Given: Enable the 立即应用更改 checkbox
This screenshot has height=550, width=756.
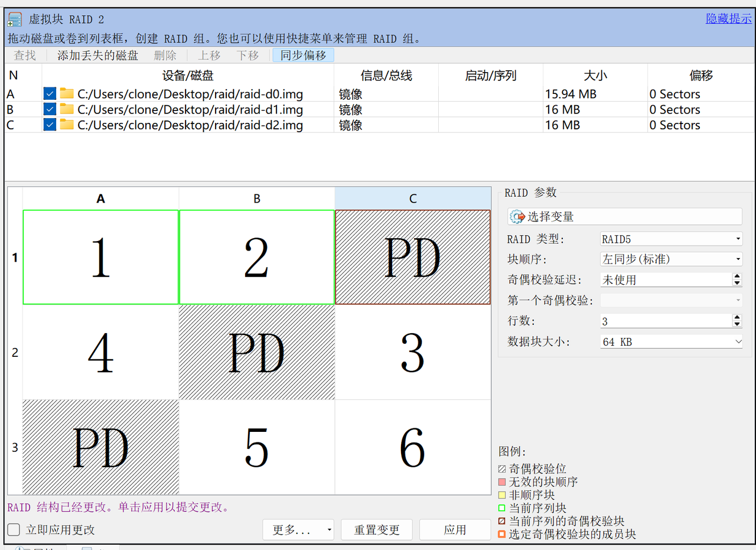Looking at the screenshot, I should 14,530.
